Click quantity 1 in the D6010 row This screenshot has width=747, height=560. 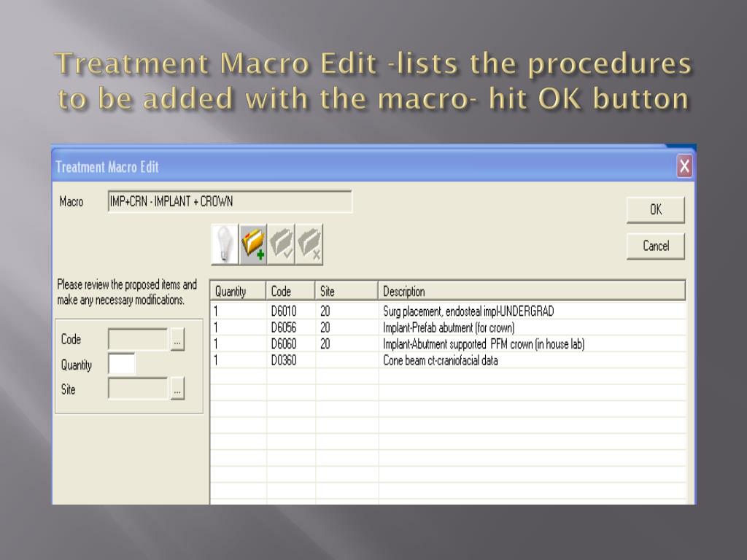click(216, 311)
